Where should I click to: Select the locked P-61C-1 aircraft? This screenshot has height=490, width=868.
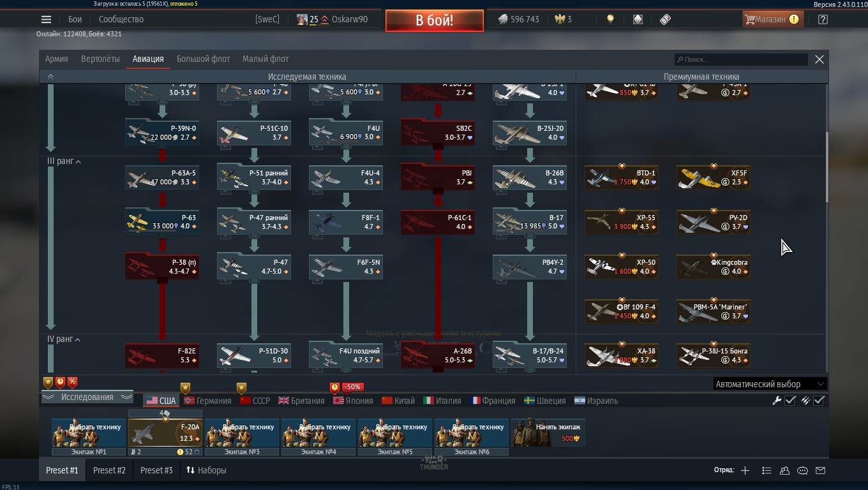click(438, 222)
